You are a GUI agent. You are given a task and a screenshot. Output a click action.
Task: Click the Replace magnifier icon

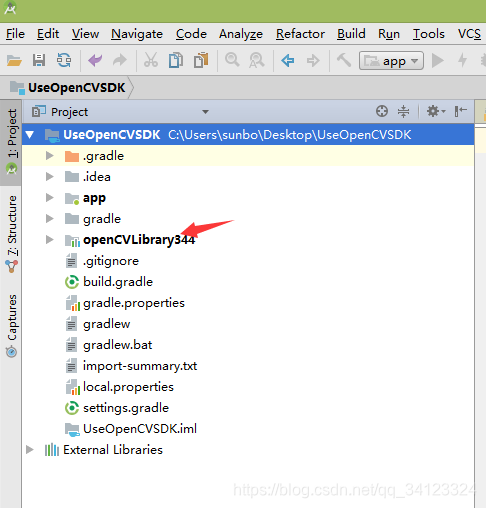click(x=257, y=60)
